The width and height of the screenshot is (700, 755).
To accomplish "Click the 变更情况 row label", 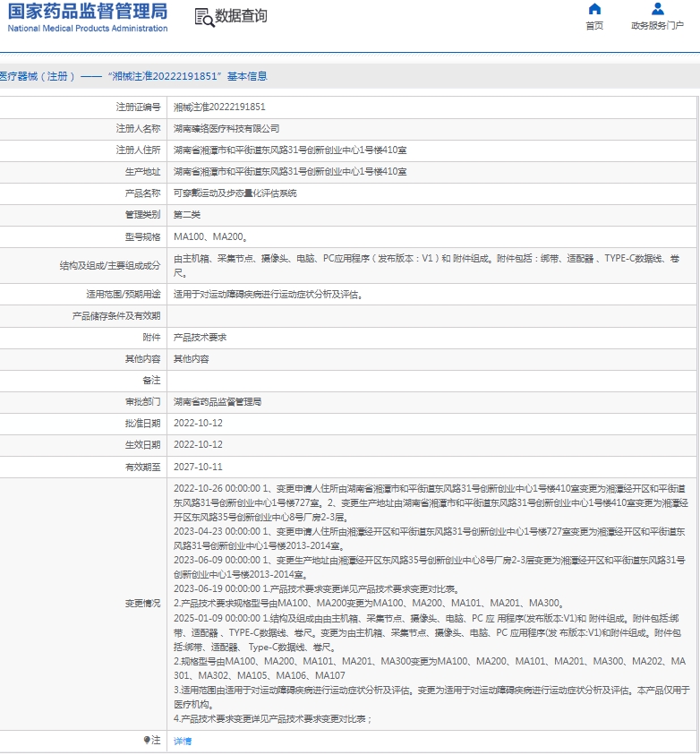I will pos(142,604).
